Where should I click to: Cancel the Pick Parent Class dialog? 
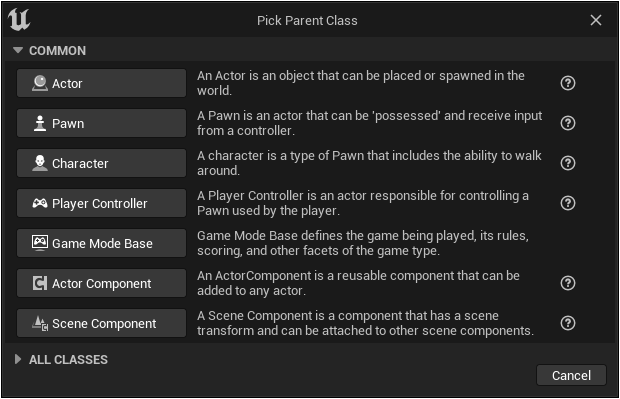(x=571, y=375)
